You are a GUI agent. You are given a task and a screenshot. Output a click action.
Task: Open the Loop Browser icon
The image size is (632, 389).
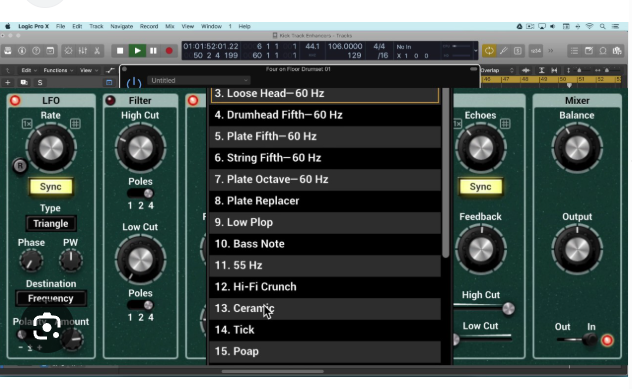pos(603,51)
